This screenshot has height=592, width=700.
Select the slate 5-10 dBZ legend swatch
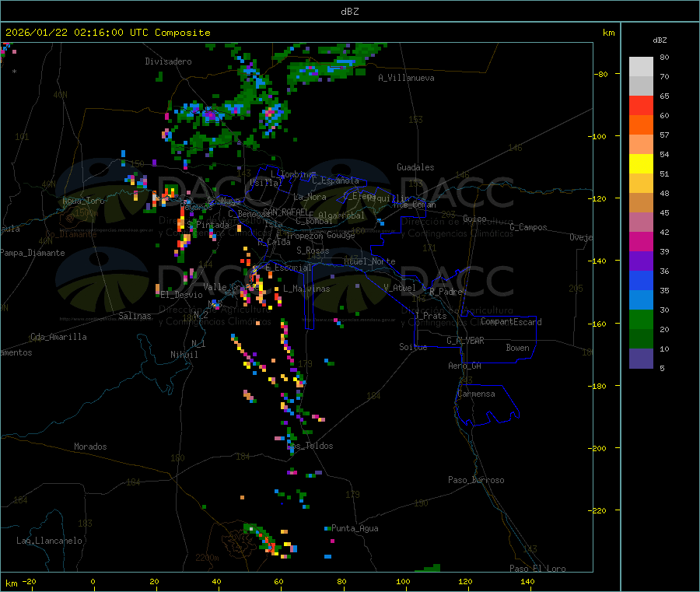tap(641, 359)
